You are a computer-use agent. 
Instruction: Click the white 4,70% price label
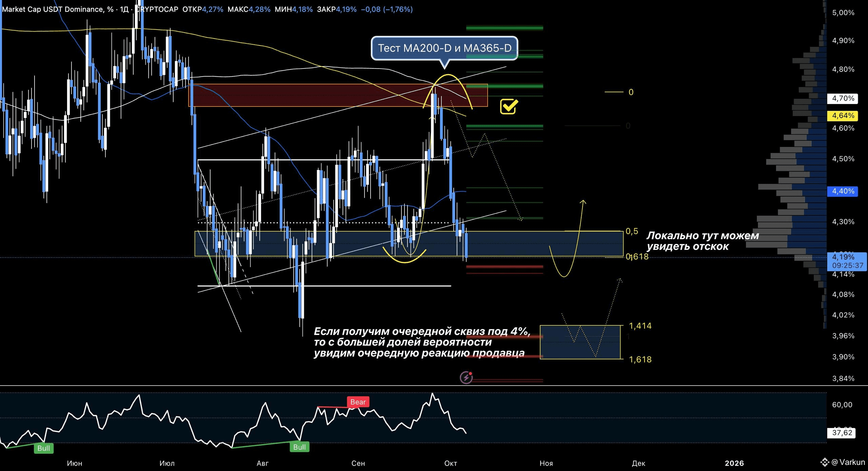pos(843,98)
